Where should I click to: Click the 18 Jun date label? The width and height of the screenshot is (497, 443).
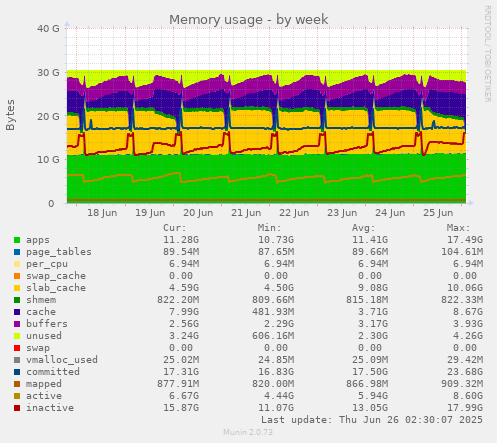pos(102,213)
